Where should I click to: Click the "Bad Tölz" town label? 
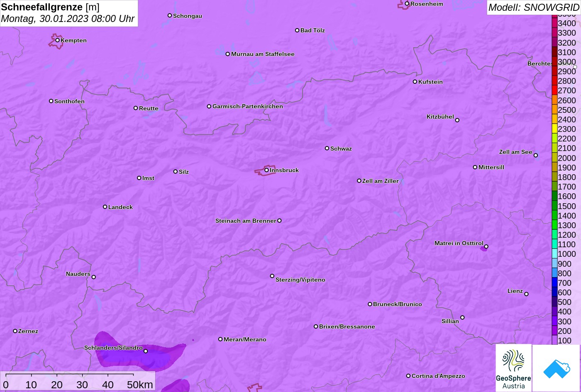(312, 30)
